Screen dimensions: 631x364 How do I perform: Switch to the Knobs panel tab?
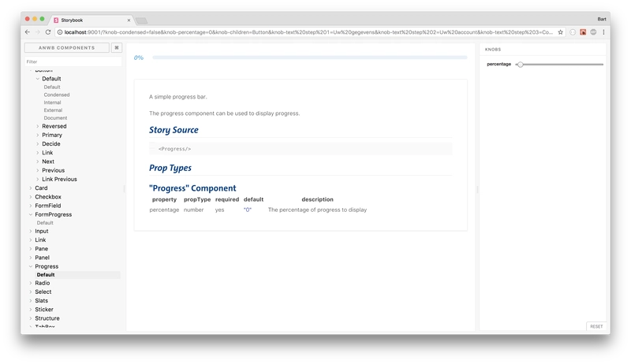pyautogui.click(x=492, y=48)
